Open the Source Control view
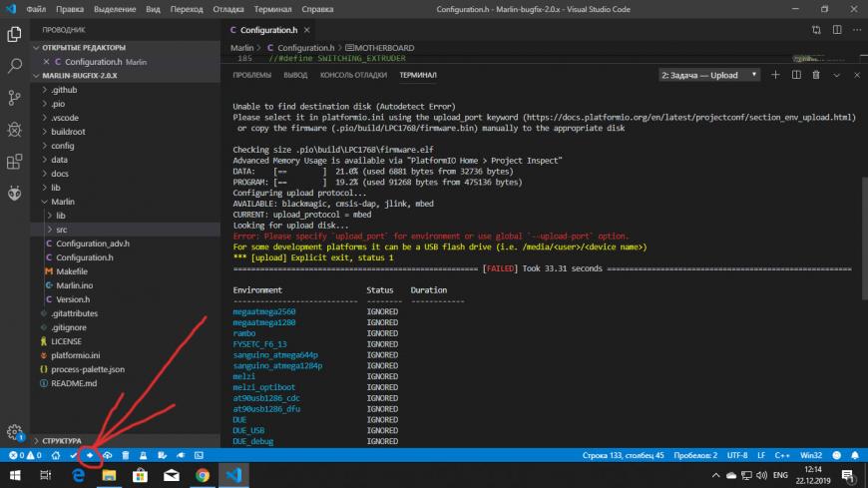868x488 pixels. point(14,98)
